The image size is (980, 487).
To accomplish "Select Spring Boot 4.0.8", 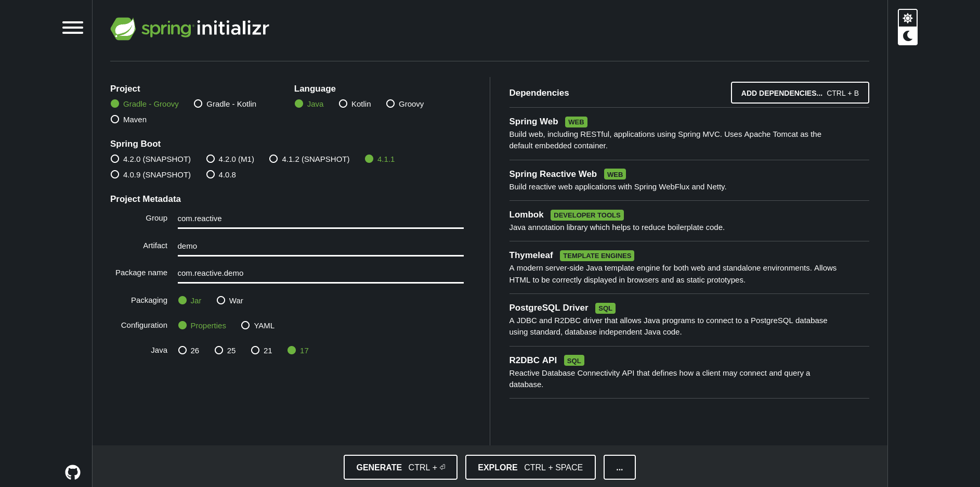I will click(x=221, y=175).
